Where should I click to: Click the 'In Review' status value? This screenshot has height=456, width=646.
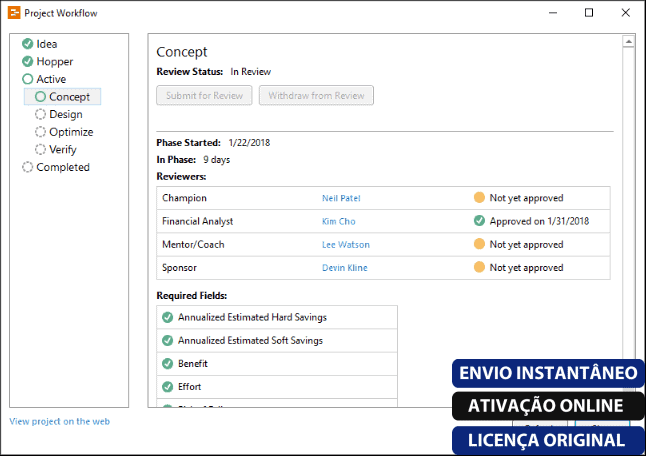tap(250, 72)
